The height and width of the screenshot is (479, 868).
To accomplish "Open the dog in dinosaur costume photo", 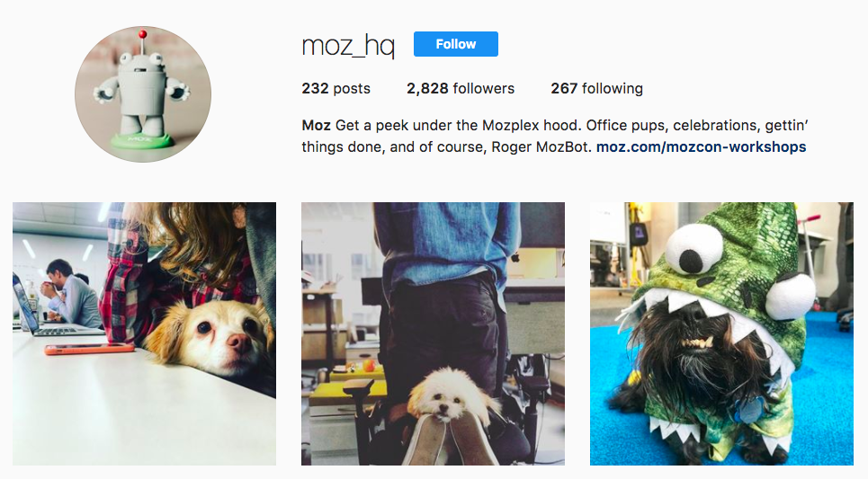I will click(x=721, y=333).
